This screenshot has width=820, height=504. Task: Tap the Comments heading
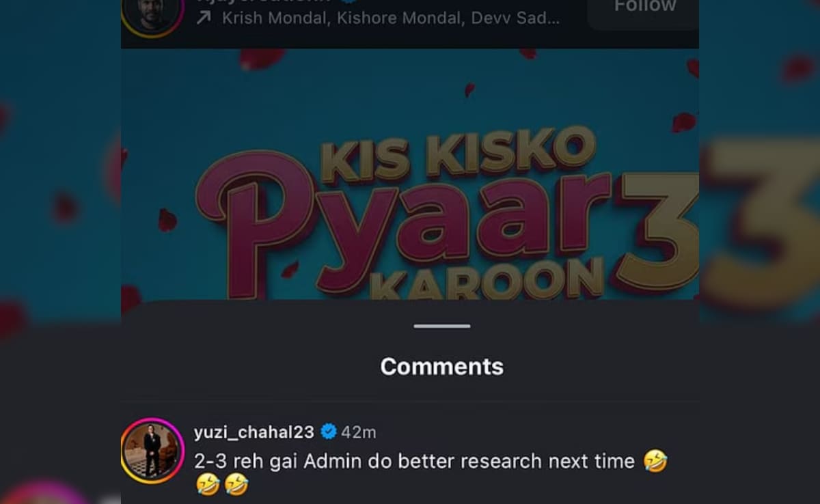pos(442,367)
